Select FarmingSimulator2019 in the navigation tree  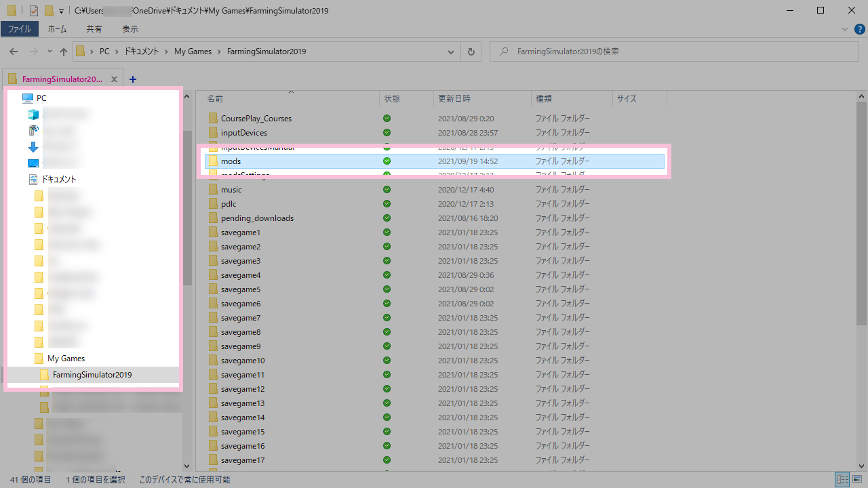[92, 375]
